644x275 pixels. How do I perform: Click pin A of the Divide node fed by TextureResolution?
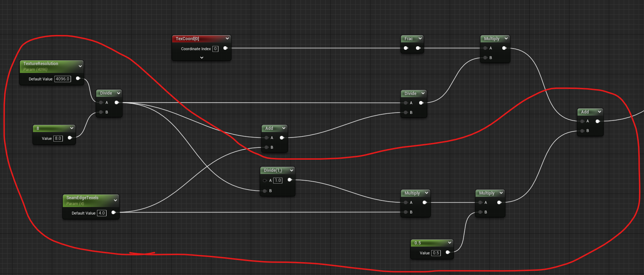pyautogui.click(x=101, y=102)
